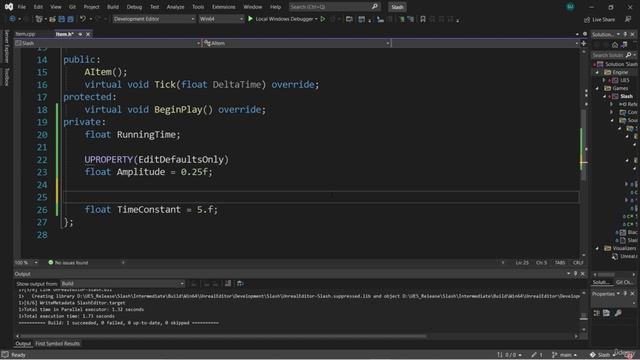
Task: Click the Solution Explorer search magnifier icon
Action: [628, 55]
